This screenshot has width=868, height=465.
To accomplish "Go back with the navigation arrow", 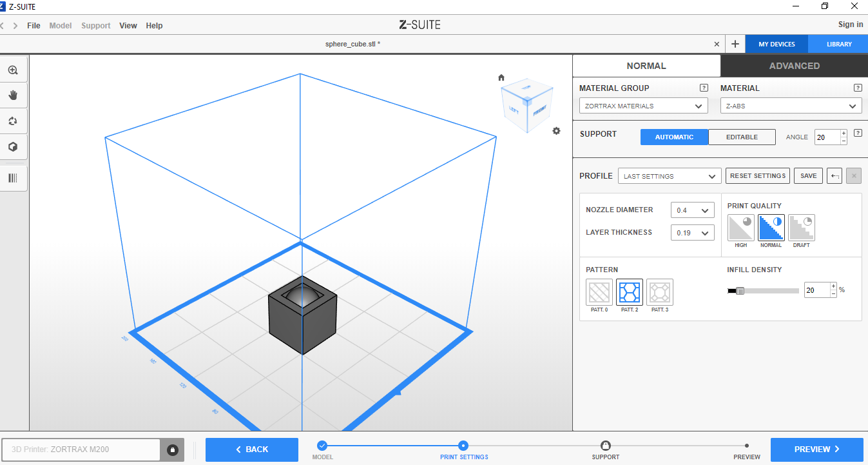I will [x=2, y=26].
